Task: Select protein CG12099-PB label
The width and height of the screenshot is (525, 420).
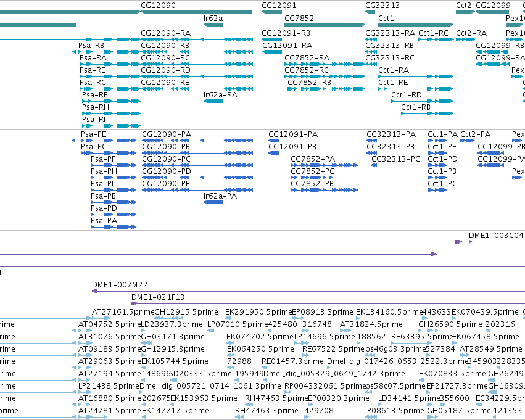Action: (x=501, y=147)
